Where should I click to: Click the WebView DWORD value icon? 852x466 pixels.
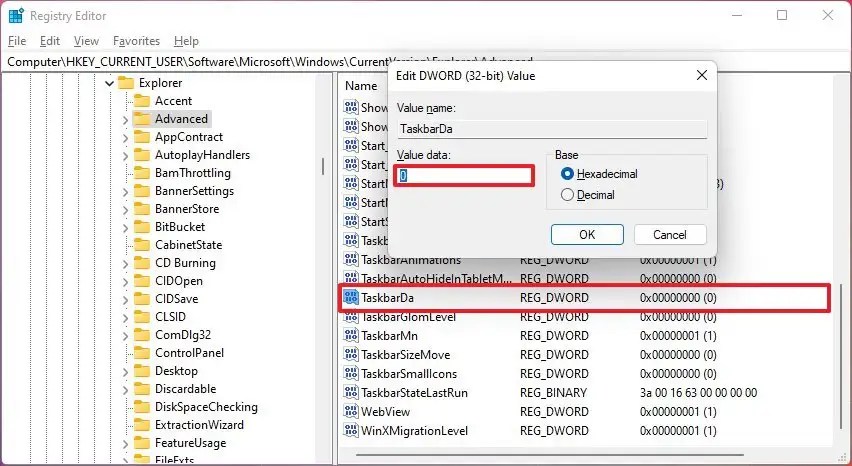coord(351,412)
